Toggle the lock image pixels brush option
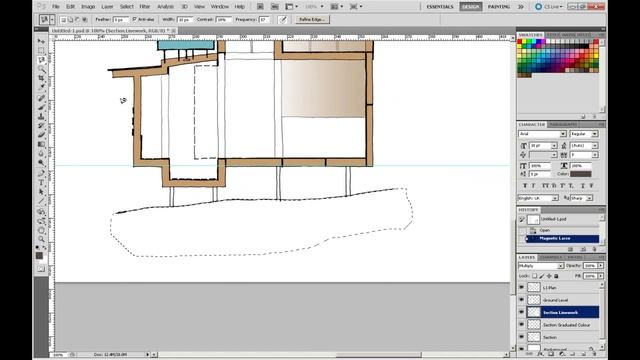640x360 pixels. click(542, 276)
